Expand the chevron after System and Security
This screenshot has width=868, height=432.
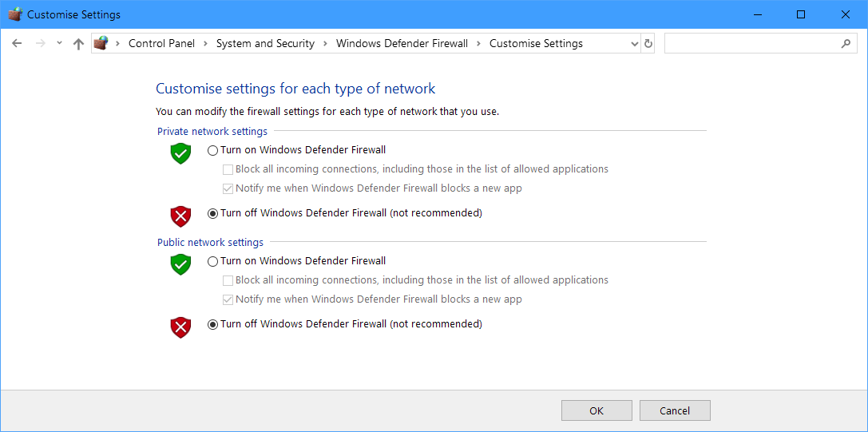pyautogui.click(x=326, y=43)
